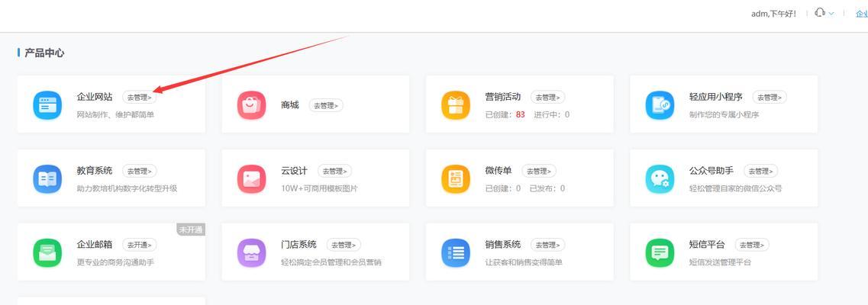Click 去管理 button for 短信平台

pos(752,245)
